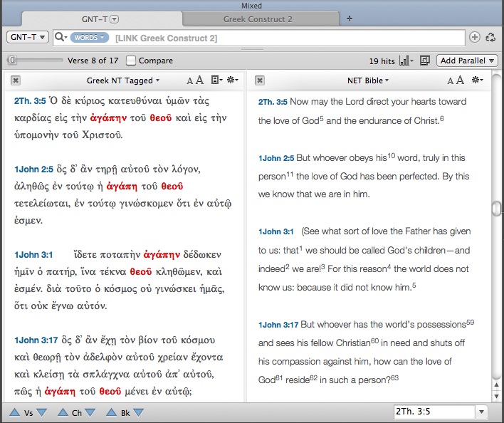Viewport: 504px width, 423px height.
Task: Close the NET Bible pane
Action: (260, 80)
